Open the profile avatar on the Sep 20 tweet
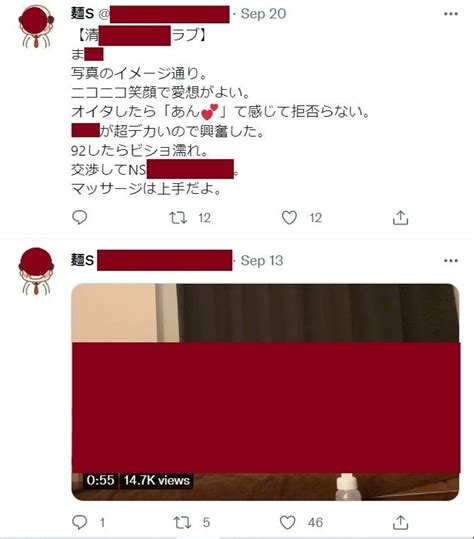This screenshot has width=474, height=539. (36, 26)
